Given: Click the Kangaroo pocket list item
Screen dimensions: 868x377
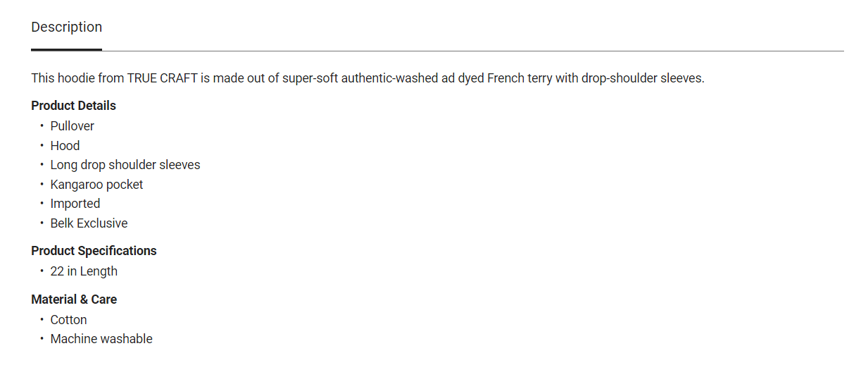Looking at the screenshot, I should tap(96, 185).
